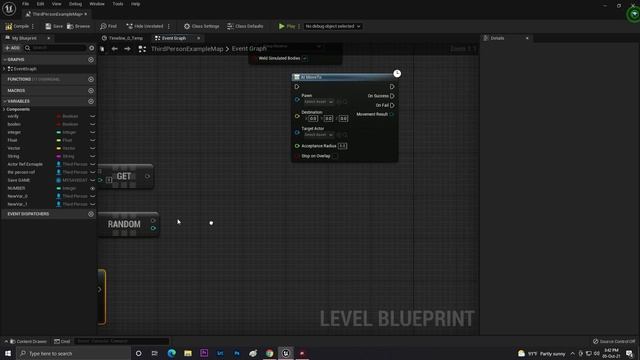
Task: Open the Help menu
Action: [x=136, y=4]
